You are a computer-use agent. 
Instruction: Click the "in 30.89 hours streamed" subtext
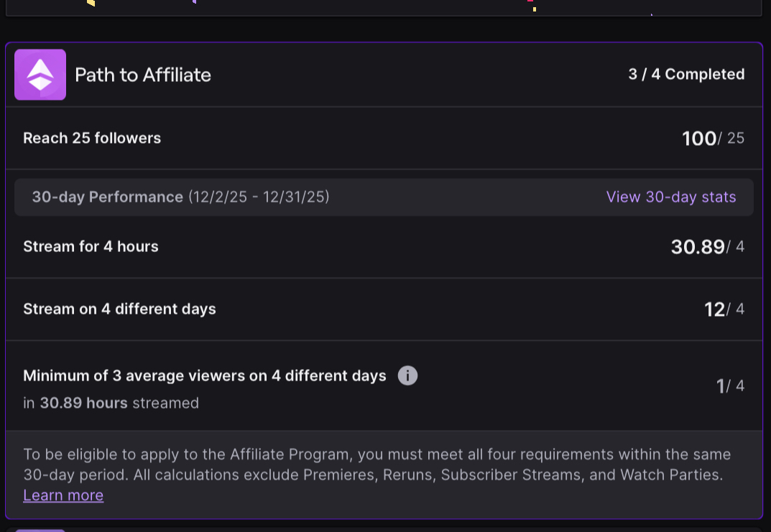pyautogui.click(x=111, y=403)
